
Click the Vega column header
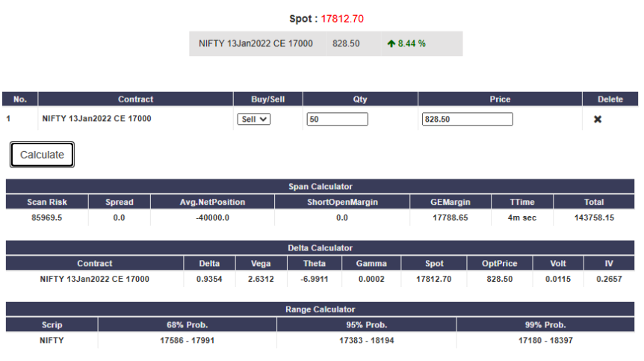coord(261,264)
